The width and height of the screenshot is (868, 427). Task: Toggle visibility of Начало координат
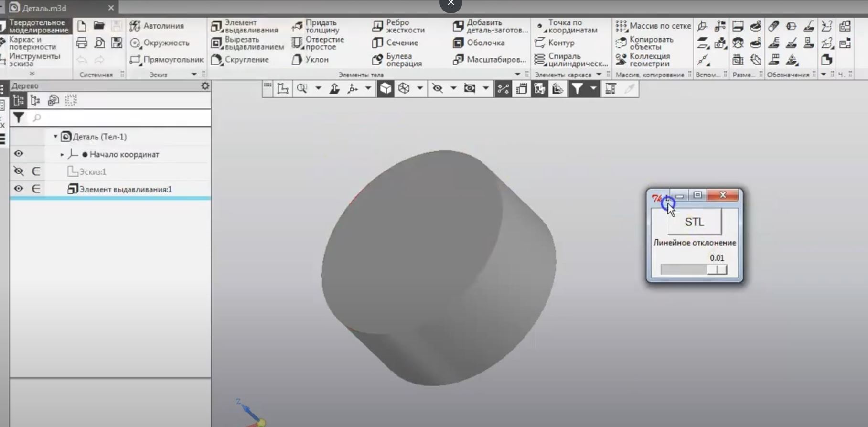[18, 154]
